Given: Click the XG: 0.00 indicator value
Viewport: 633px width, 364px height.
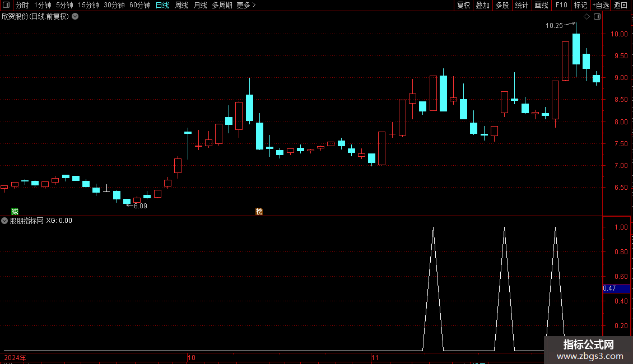Looking at the screenshot, I should [x=59, y=221].
